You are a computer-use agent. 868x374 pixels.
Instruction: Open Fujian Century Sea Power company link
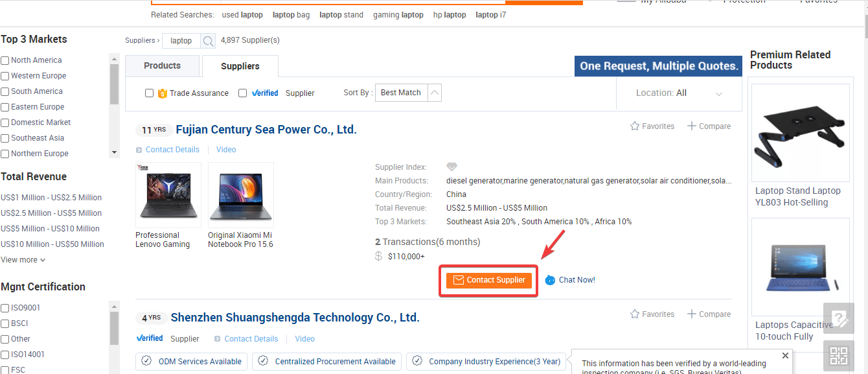(266, 130)
